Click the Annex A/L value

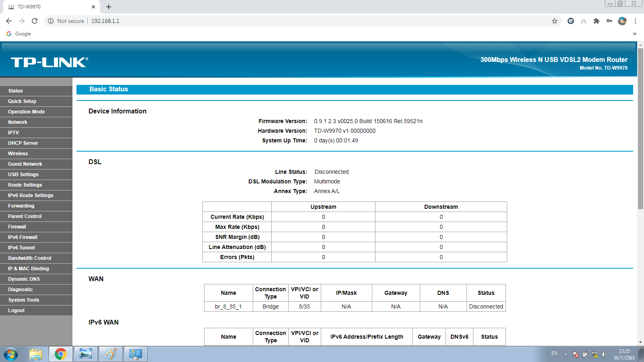tap(327, 191)
